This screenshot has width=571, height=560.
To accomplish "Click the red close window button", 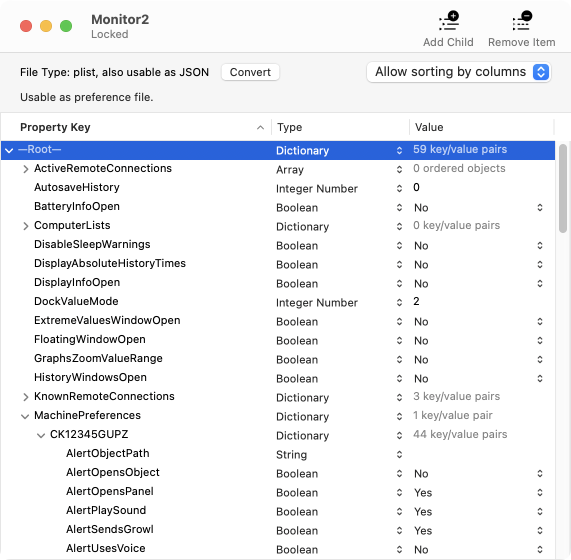I will [26, 26].
